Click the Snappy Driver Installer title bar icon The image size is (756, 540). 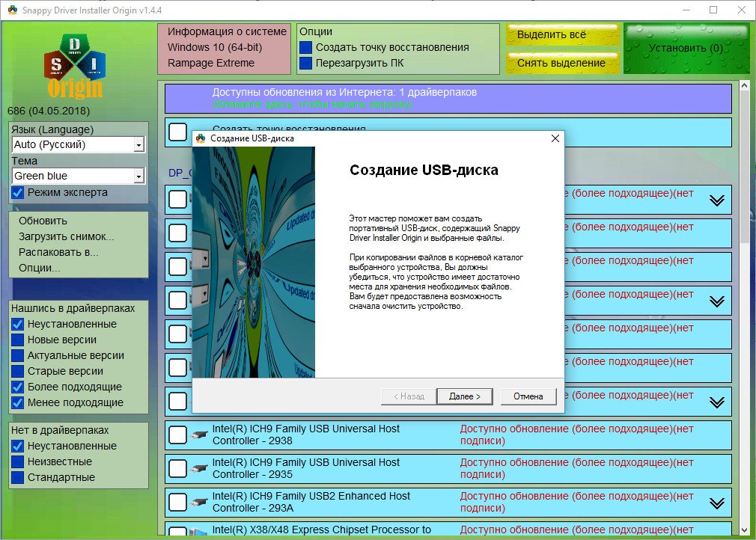point(13,10)
